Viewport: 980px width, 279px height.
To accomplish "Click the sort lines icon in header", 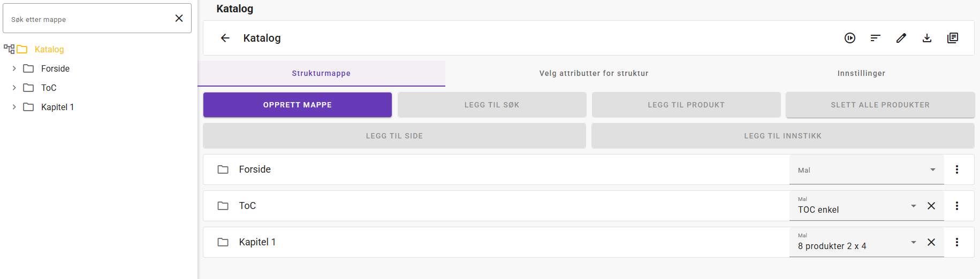I will point(876,38).
